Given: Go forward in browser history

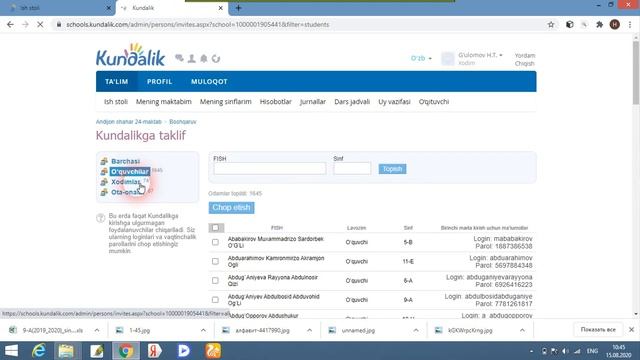Looking at the screenshot, I should [25, 24].
